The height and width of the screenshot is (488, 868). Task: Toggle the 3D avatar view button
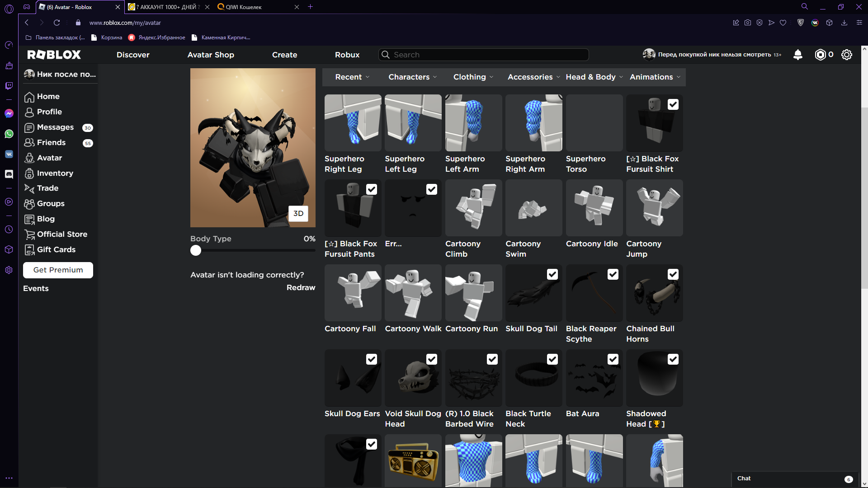pos(298,213)
